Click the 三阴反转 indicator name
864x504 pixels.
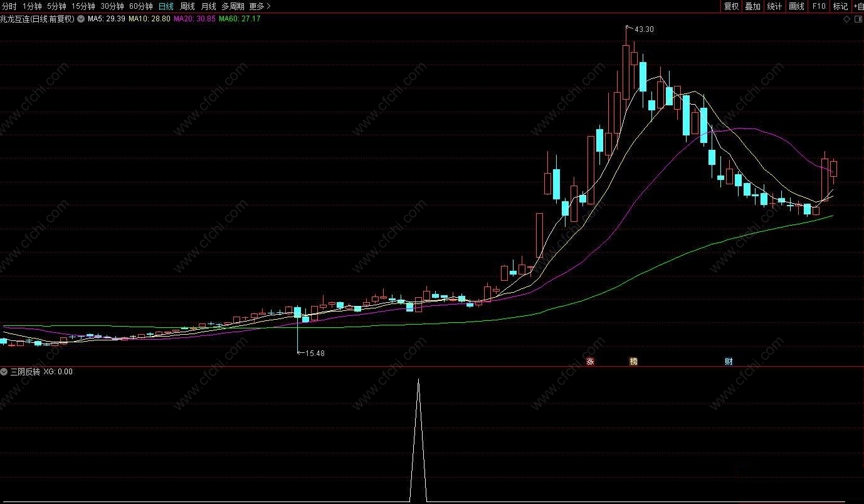25,372
